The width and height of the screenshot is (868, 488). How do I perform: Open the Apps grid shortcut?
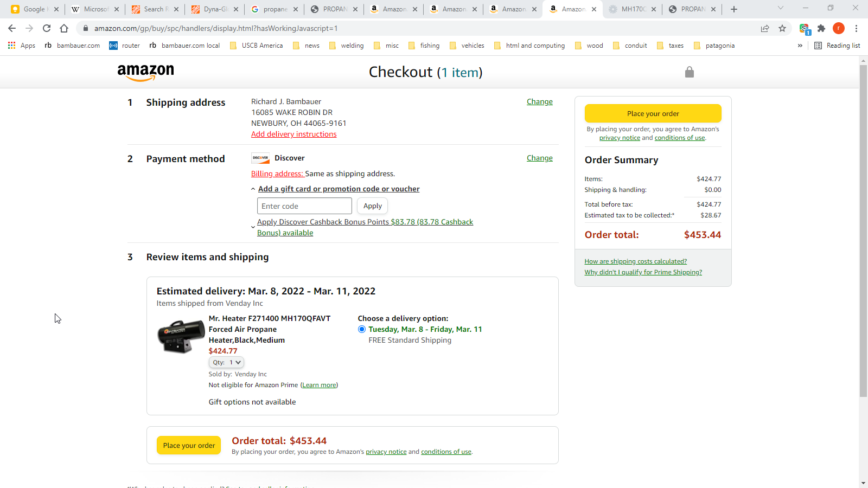point(22,46)
